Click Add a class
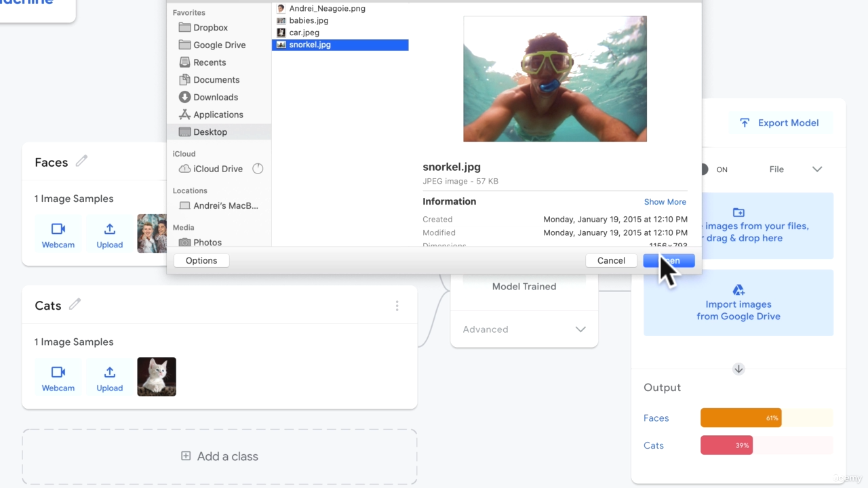The height and width of the screenshot is (488, 868). 220,456
